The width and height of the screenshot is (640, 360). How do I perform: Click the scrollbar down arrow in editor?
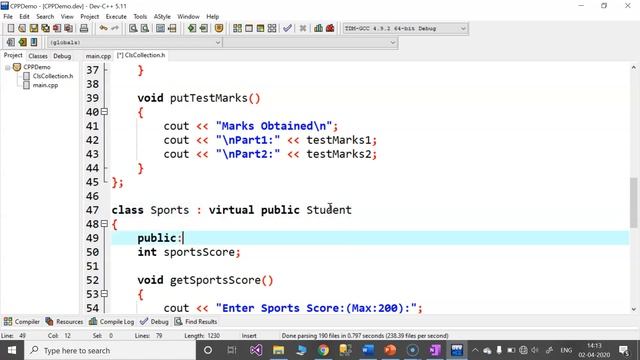[633, 309]
